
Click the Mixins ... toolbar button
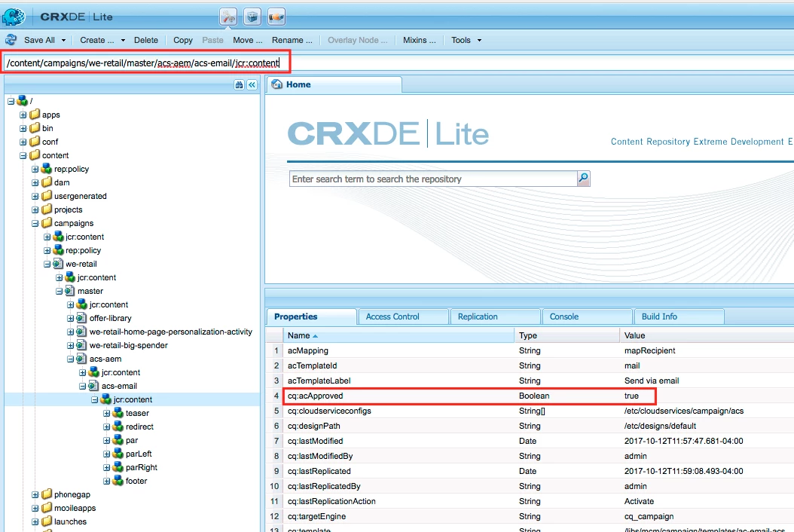(x=420, y=40)
